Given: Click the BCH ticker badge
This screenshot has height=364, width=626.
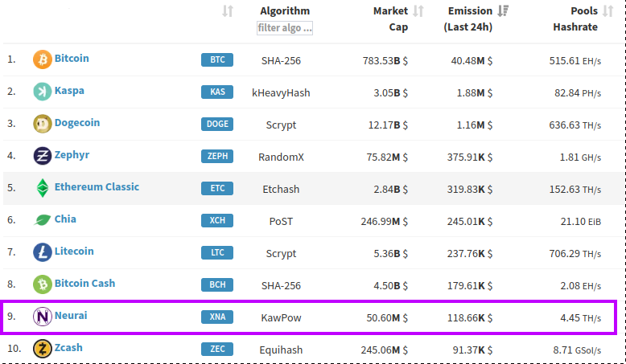Looking at the screenshot, I should [217, 284].
